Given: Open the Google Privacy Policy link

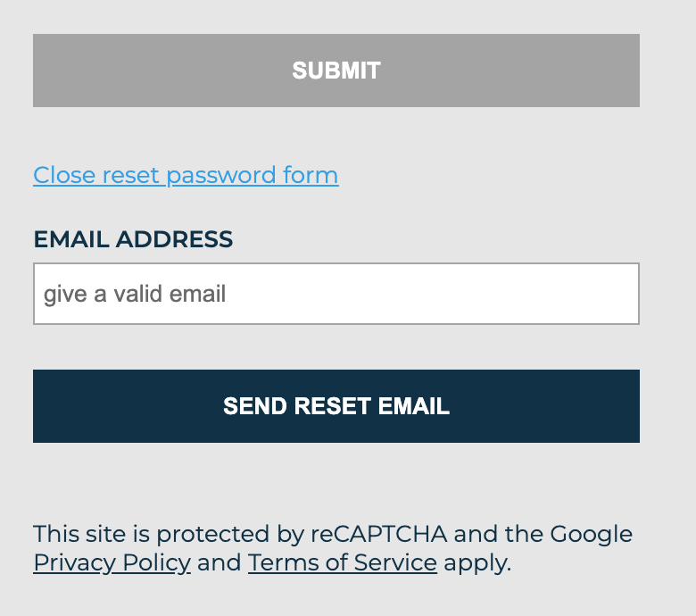Looking at the screenshot, I should tap(112, 562).
